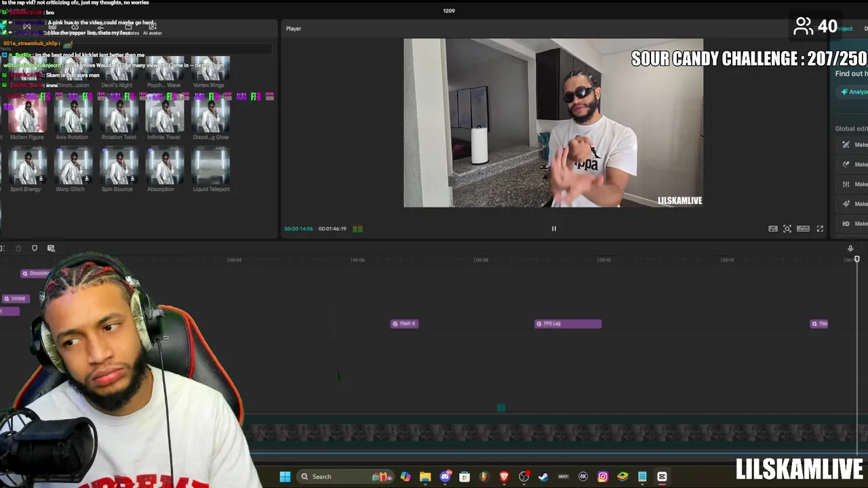Click the HD Make option icon
The width and height of the screenshot is (868, 488).
pos(846,224)
